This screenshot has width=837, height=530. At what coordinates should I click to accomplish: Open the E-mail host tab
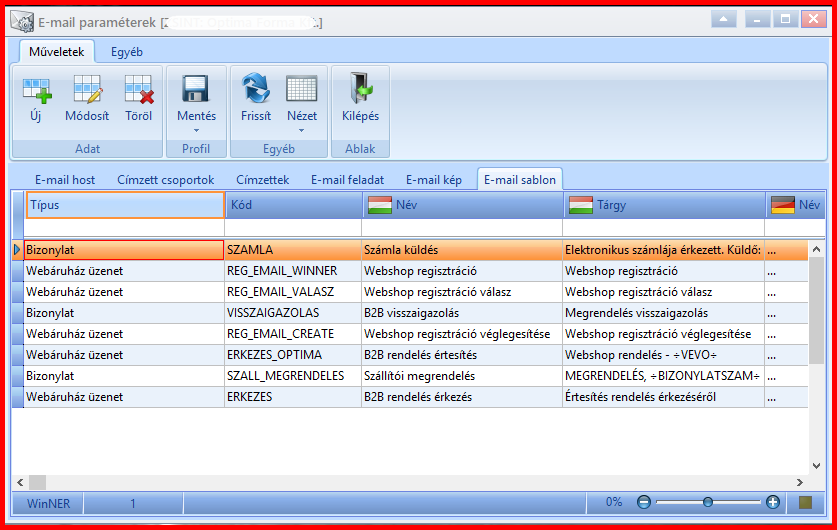tap(65, 180)
